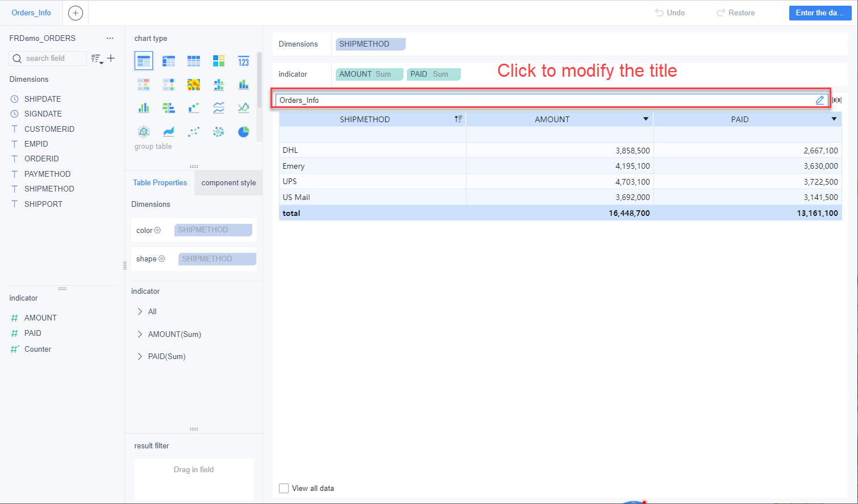Expand the PAID(Sum) indicator section
The height and width of the screenshot is (504, 858).
tap(140, 356)
